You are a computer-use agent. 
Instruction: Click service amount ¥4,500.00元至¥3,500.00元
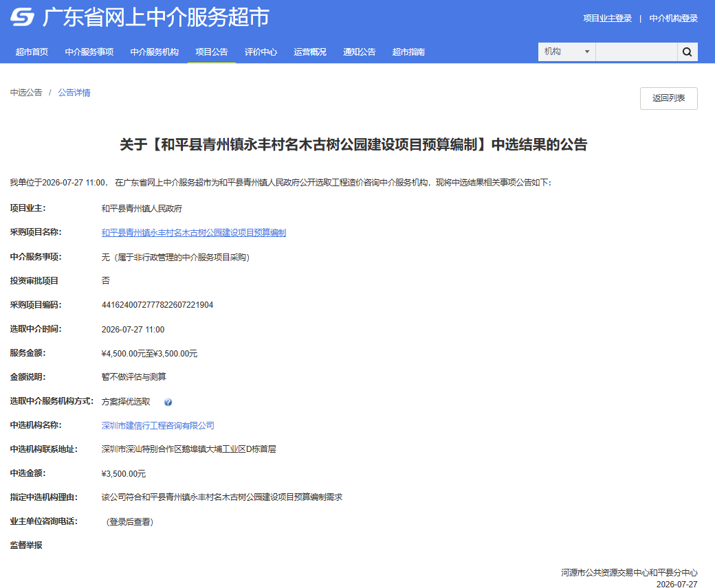(149, 354)
